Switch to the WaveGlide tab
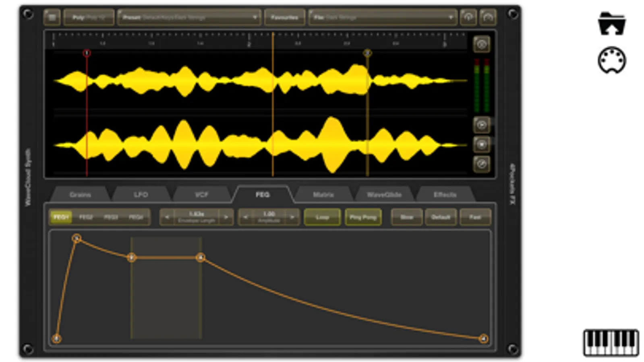The image size is (644, 362). click(384, 195)
